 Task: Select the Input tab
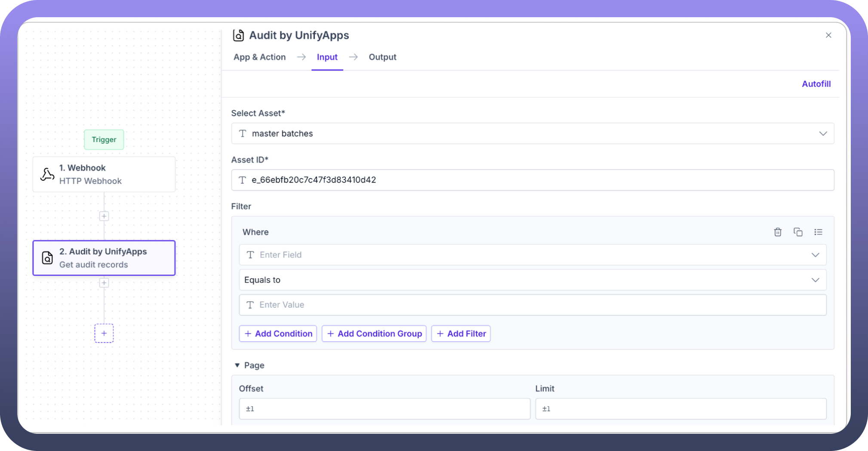[x=327, y=57]
